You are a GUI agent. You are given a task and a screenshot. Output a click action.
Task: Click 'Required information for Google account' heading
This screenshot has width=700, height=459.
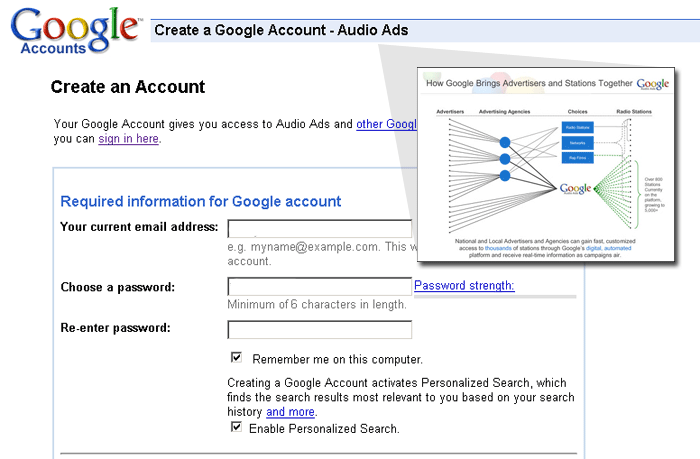tap(200, 202)
